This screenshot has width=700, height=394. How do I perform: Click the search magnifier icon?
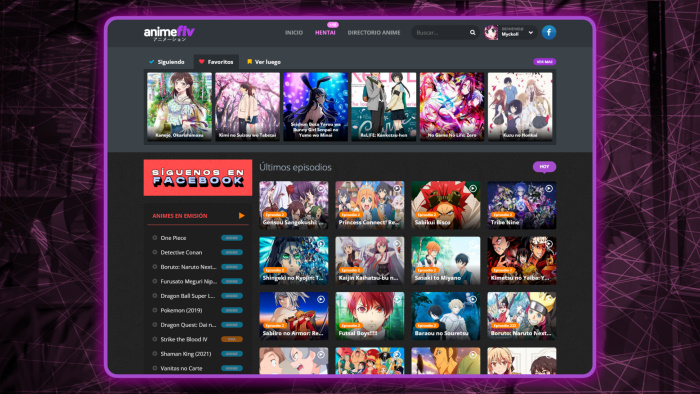[472, 33]
